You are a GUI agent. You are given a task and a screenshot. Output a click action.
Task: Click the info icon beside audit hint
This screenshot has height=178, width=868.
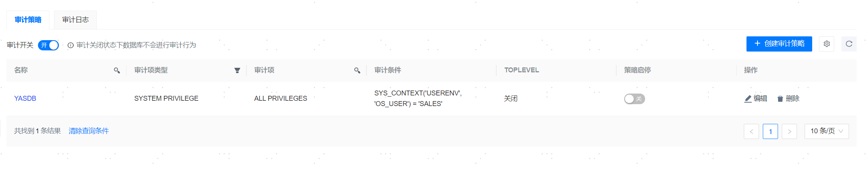[71, 45]
